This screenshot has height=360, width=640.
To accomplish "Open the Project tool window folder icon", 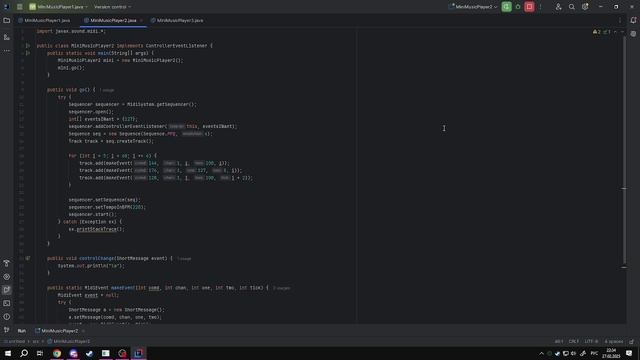I will tap(7, 20).
